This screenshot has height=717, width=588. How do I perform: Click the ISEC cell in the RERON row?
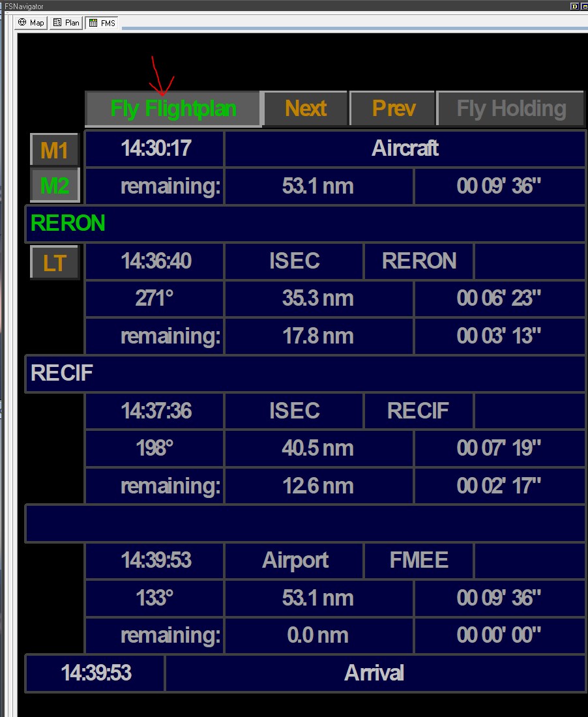point(294,261)
